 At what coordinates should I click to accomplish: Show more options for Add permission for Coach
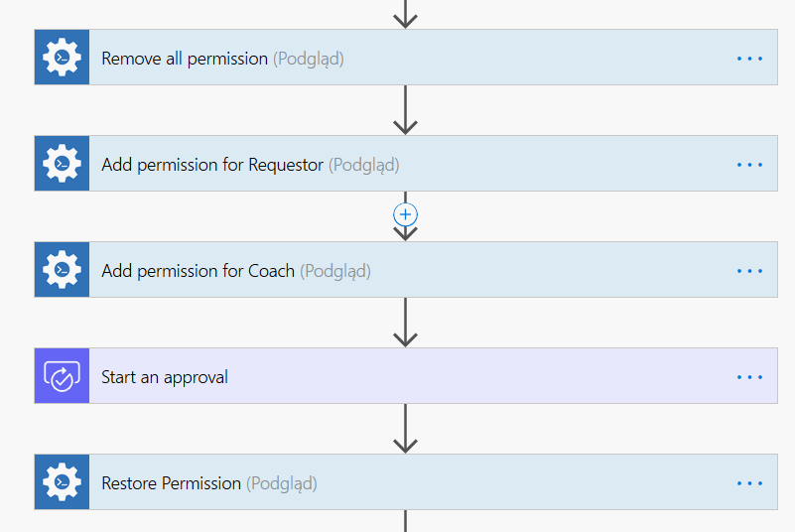coord(749,271)
